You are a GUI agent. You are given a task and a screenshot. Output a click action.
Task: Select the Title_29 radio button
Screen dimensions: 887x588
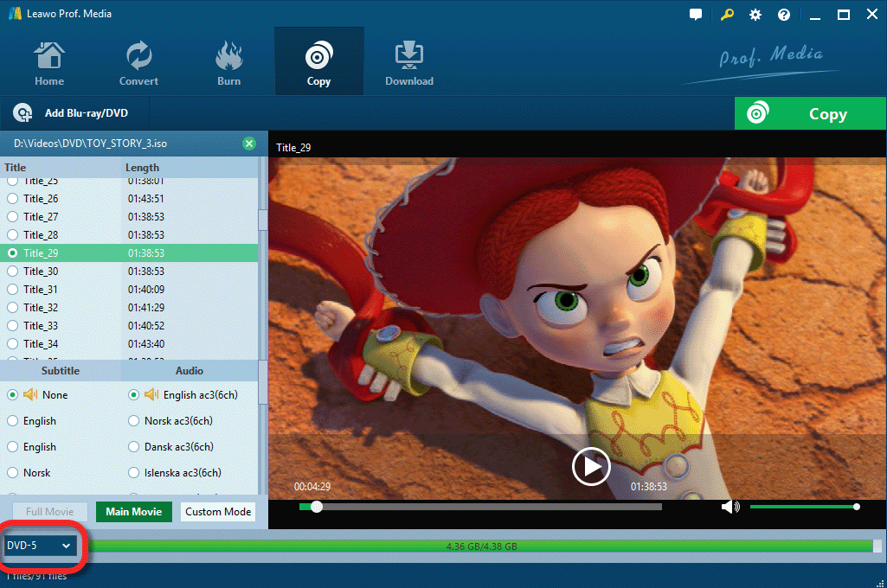tap(12, 252)
